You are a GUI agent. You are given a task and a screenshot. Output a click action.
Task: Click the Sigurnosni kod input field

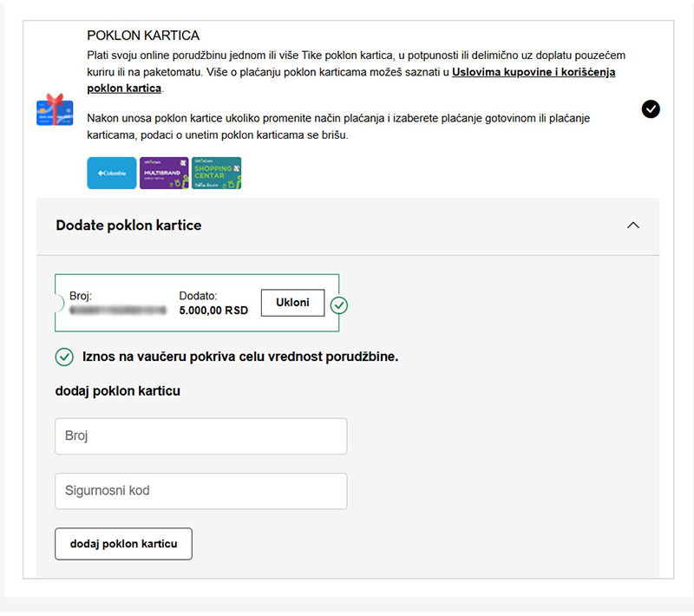point(200,490)
